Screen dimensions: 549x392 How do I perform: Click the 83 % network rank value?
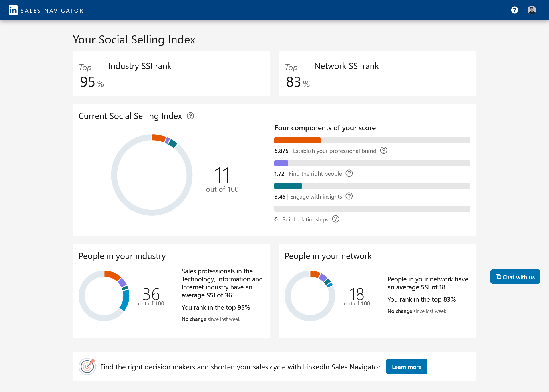(298, 82)
